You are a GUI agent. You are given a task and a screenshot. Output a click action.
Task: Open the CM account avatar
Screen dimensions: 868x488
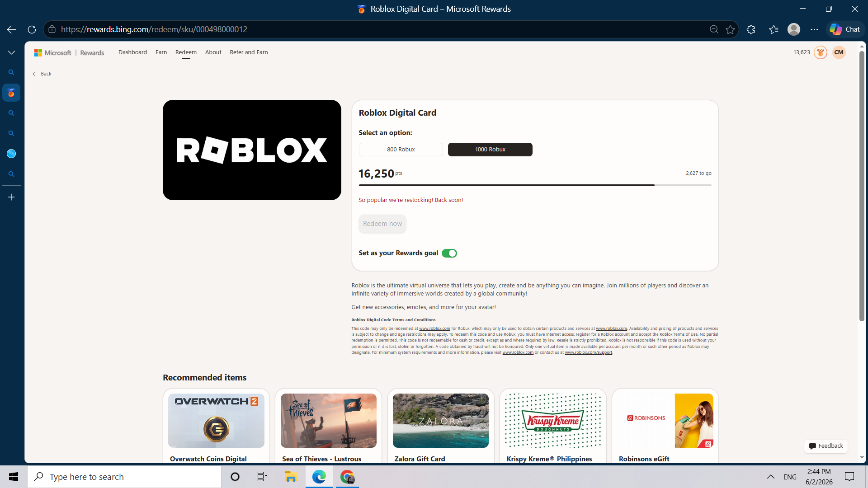(x=839, y=52)
